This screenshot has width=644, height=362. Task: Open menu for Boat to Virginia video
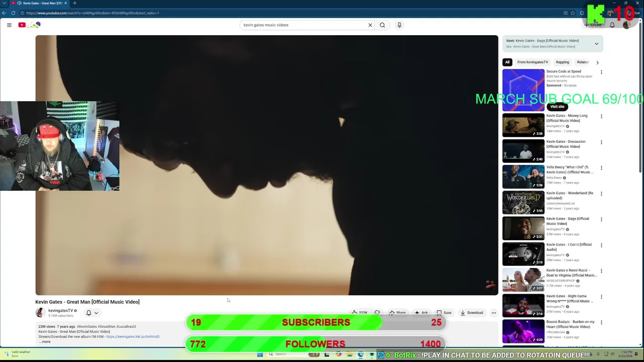tap(601, 271)
